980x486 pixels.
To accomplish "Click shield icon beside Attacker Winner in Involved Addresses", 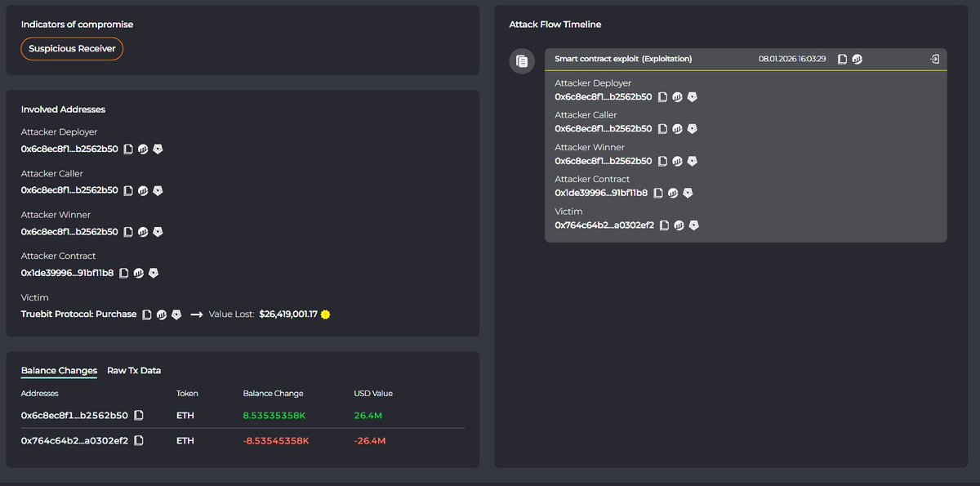I will (158, 232).
